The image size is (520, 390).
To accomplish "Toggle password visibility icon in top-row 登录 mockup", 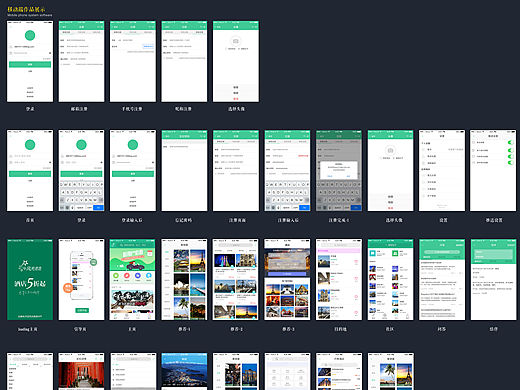I will click(50, 53).
